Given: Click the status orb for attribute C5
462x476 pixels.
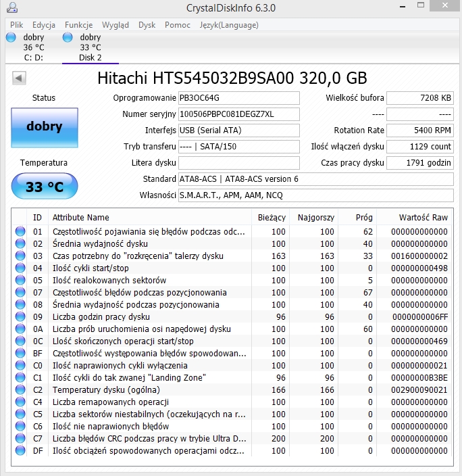Looking at the screenshot, I should click(20, 414).
